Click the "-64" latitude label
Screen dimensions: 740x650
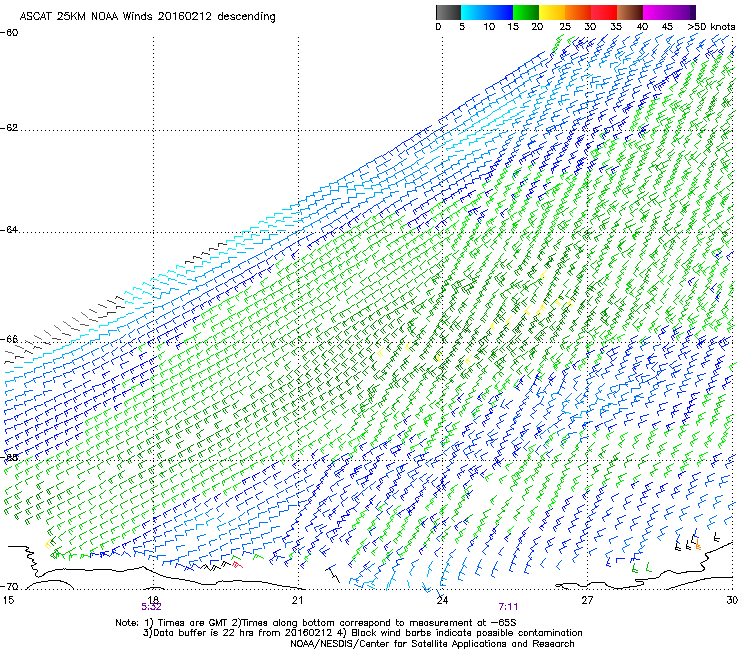[9, 230]
